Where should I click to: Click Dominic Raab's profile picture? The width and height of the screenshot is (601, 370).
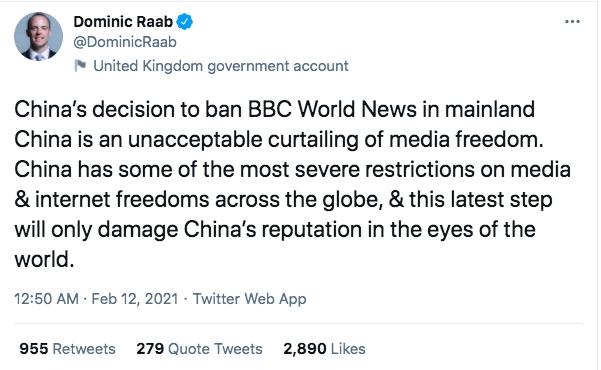[38, 36]
